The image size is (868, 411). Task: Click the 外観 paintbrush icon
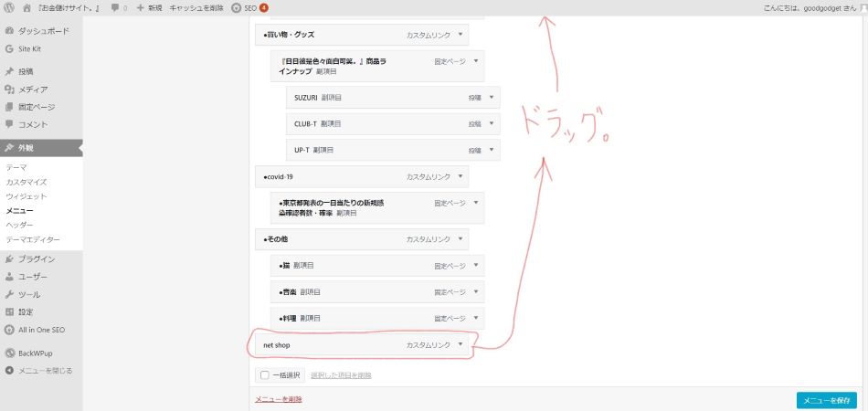coord(9,148)
